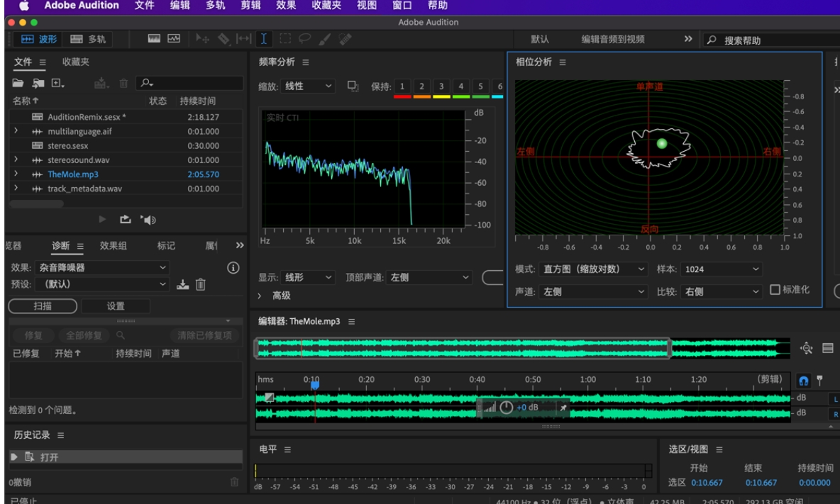Click the 设置 button in the 诊断 panel
Image resolution: width=840 pixels, height=504 pixels.
(x=116, y=306)
